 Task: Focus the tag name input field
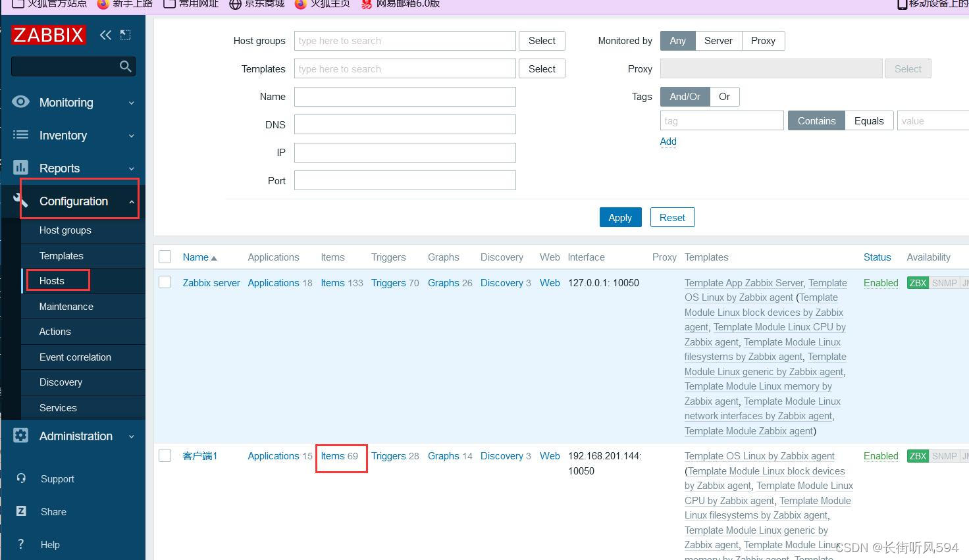[721, 121]
